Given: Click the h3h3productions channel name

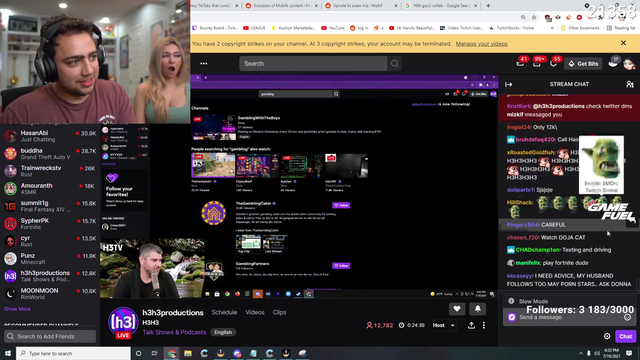Looking at the screenshot, I should (173, 313).
